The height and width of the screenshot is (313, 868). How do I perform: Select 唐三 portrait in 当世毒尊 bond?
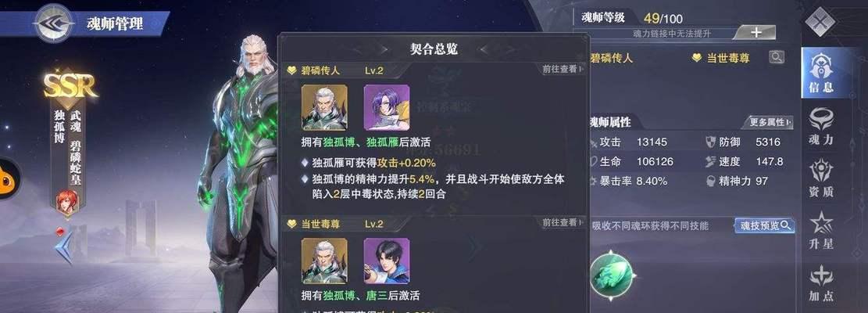pos(387,261)
